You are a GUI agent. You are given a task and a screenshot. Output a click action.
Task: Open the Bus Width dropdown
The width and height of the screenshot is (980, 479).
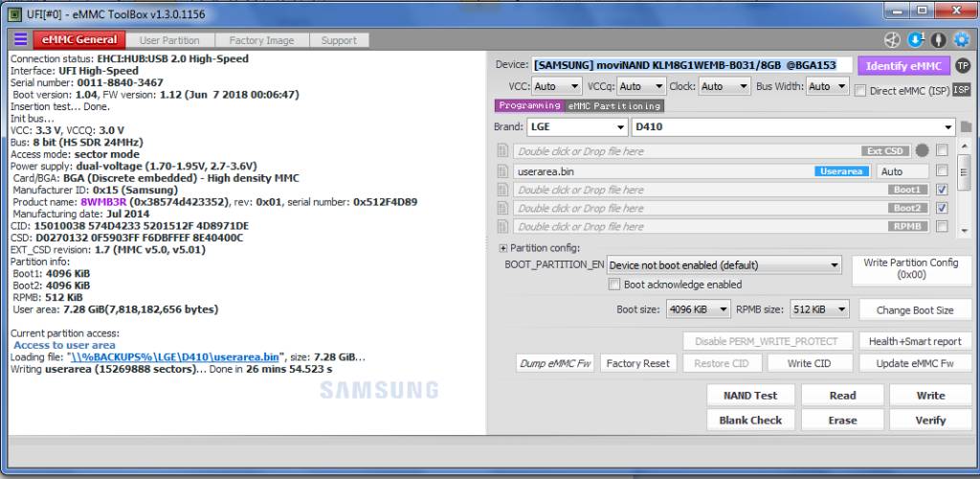tap(828, 86)
